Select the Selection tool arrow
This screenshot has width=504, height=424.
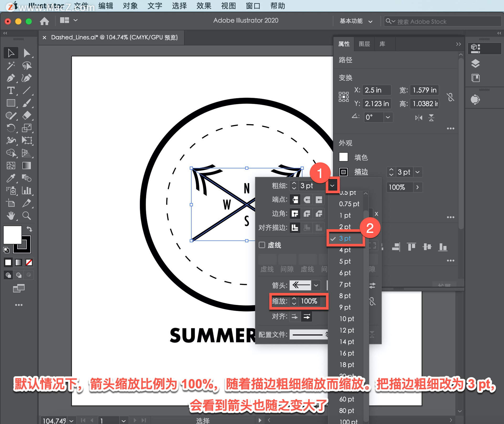(11, 53)
